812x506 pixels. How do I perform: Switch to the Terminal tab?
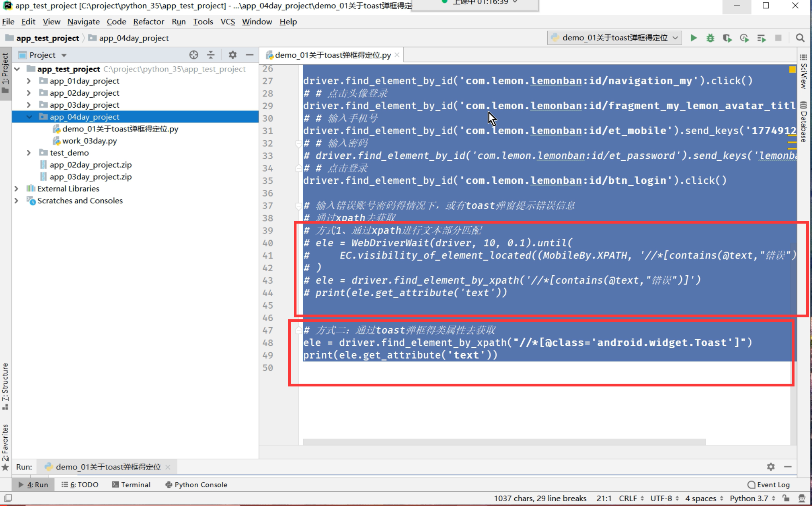pyautogui.click(x=131, y=485)
